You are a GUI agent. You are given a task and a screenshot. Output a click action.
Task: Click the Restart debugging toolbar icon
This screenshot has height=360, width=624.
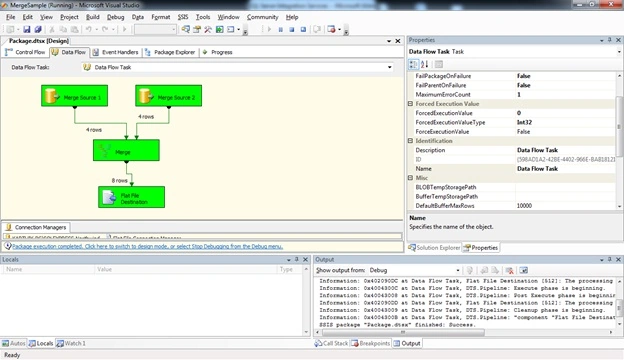tap(303, 29)
